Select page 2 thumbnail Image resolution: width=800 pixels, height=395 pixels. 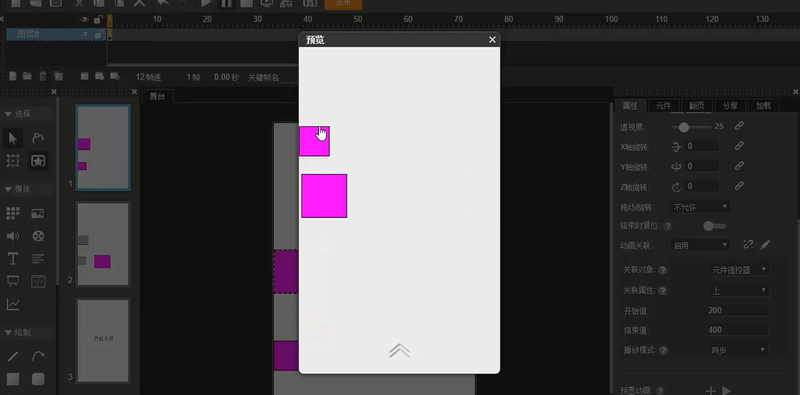pyautogui.click(x=103, y=244)
